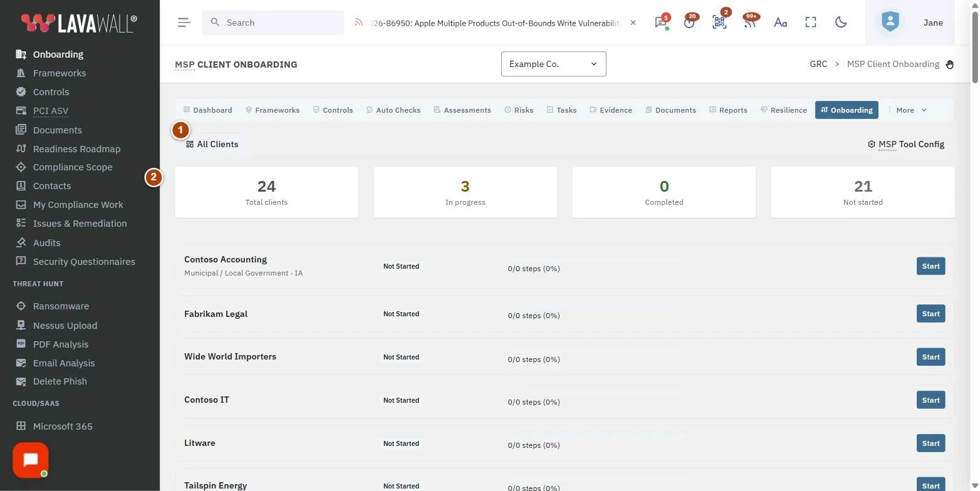
Task: Open Frameworks in the sidebar
Action: pos(60,73)
